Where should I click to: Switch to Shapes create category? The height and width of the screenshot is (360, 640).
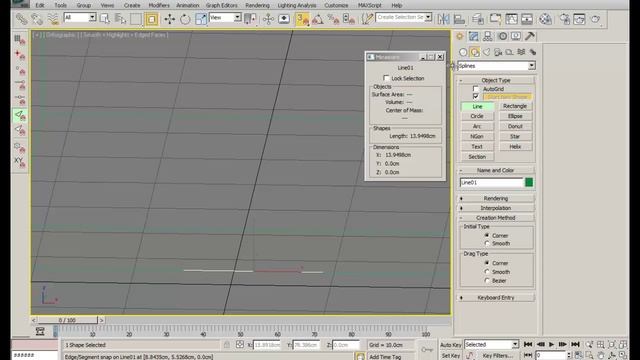(474, 52)
